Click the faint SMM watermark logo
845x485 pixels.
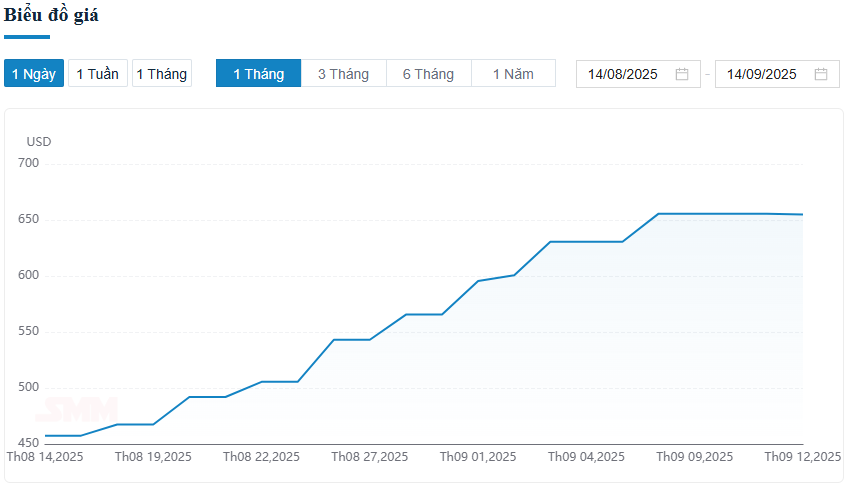[x=77, y=410]
